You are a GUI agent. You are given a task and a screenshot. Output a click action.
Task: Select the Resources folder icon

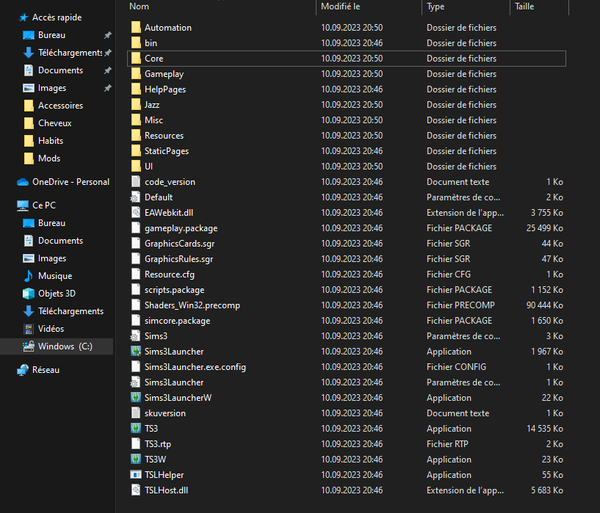(136, 135)
